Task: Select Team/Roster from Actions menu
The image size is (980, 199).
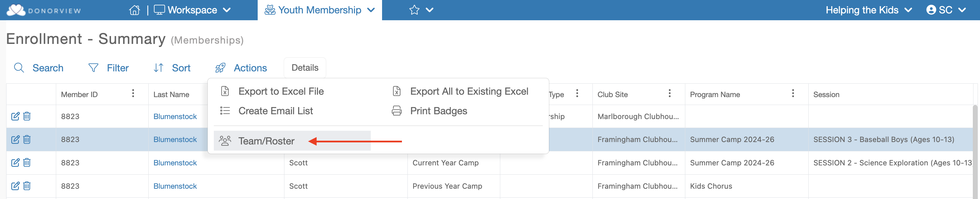Action: [x=266, y=141]
